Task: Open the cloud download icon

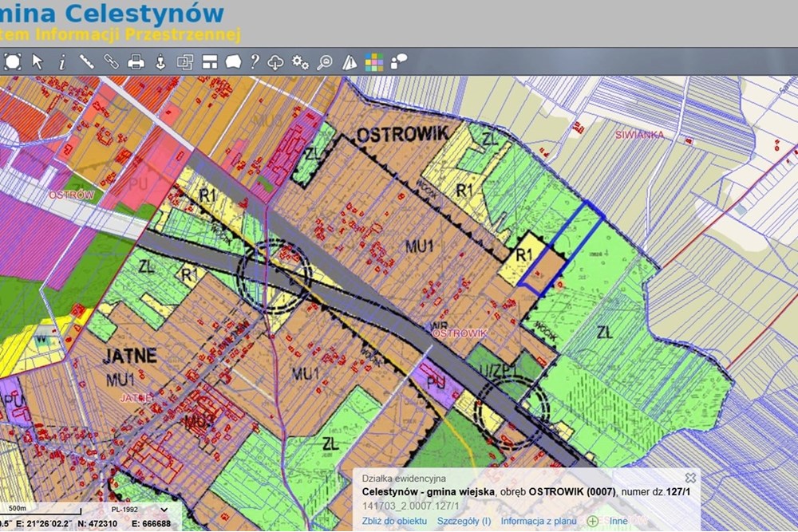Action: click(x=275, y=61)
